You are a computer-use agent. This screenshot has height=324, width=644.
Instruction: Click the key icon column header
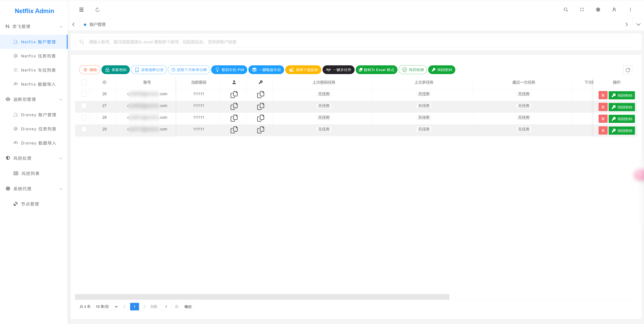(260, 82)
